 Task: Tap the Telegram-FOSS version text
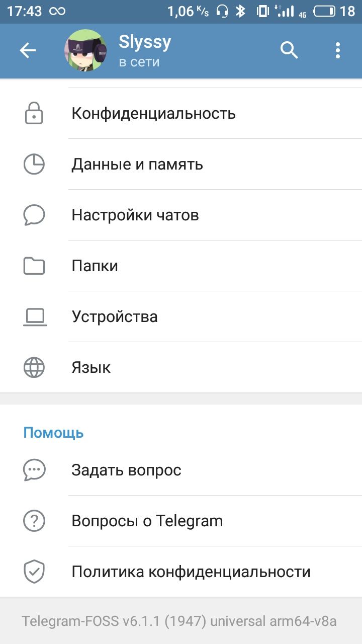pos(179,621)
